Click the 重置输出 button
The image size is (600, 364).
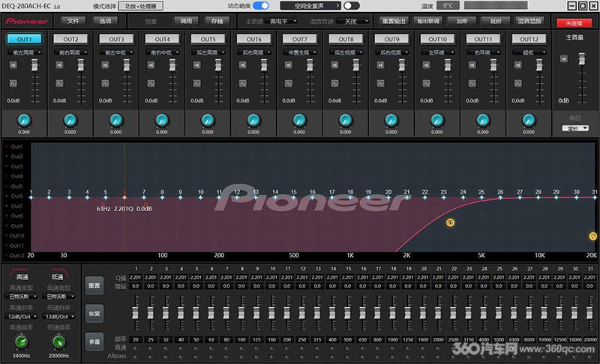[394, 21]
